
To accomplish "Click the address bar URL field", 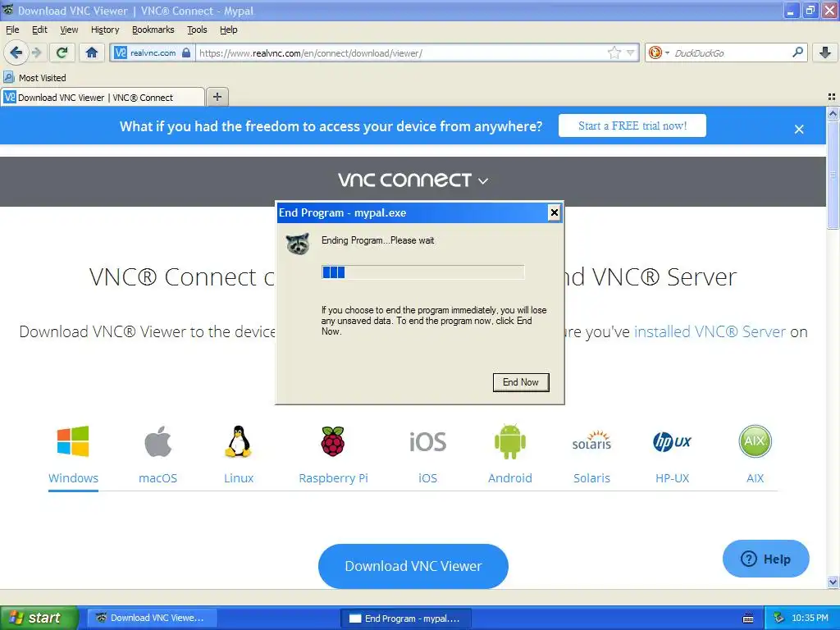I will [402, 53].
